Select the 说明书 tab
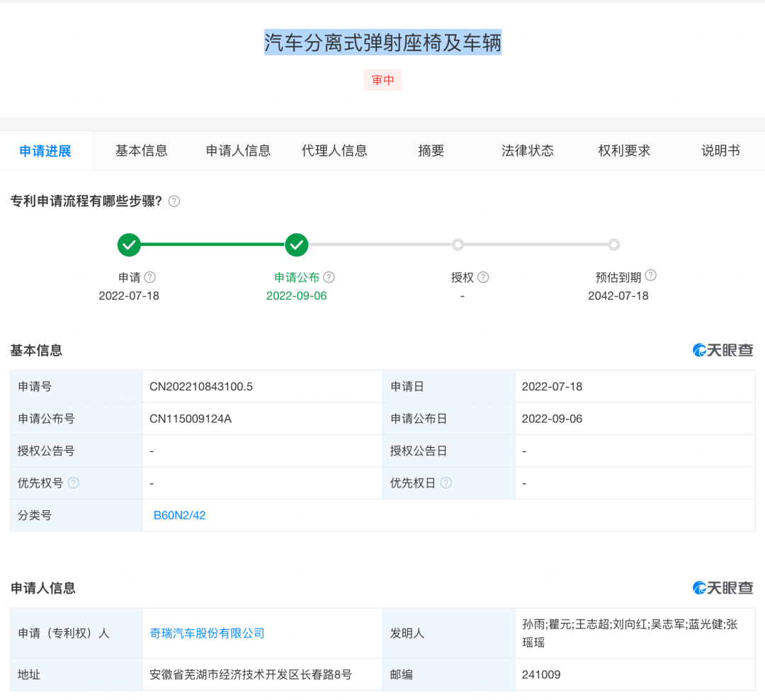 coord(720,151)
